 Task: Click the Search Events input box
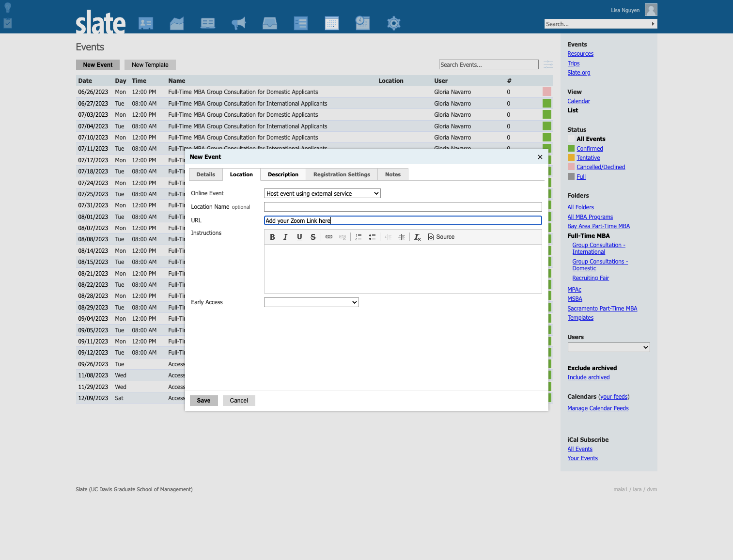[489, 64]
